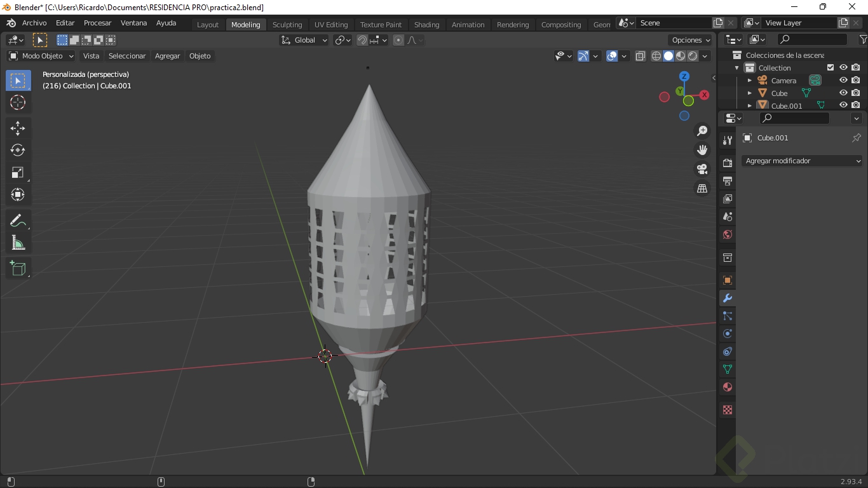Open the Objeto menu in viewport header
The height and width of the screenshot is (488, 868).
pyautogui.click(x=200, y=56)
